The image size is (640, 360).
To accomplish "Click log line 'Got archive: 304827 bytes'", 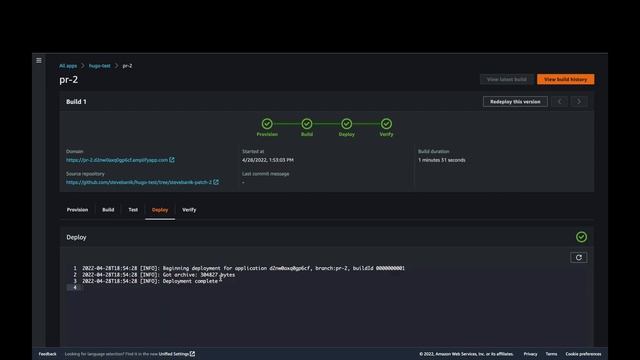I will coord(158,275).
